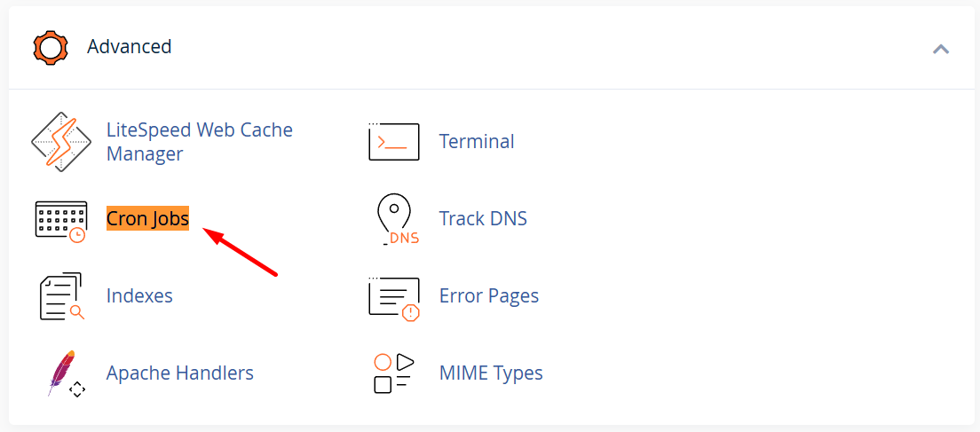Click the Advanced section heading text
The width and height of the screenshot is (980, 432).
[x=129, y=47]
